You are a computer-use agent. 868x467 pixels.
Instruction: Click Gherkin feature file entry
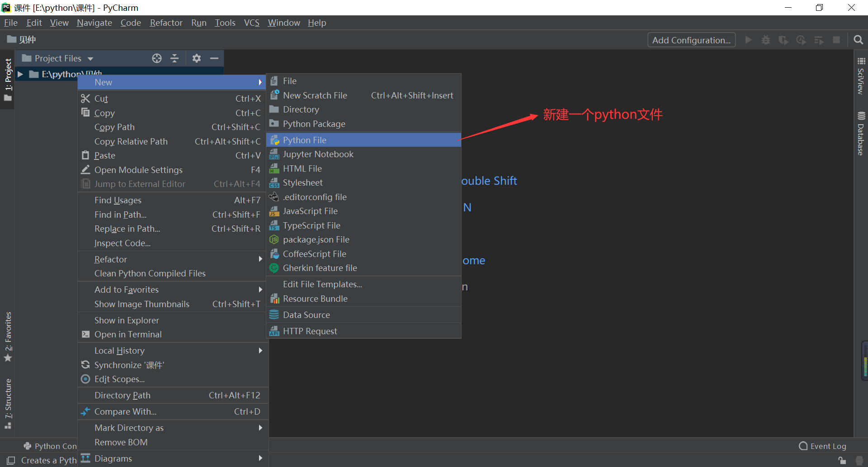tap(364, 268)
